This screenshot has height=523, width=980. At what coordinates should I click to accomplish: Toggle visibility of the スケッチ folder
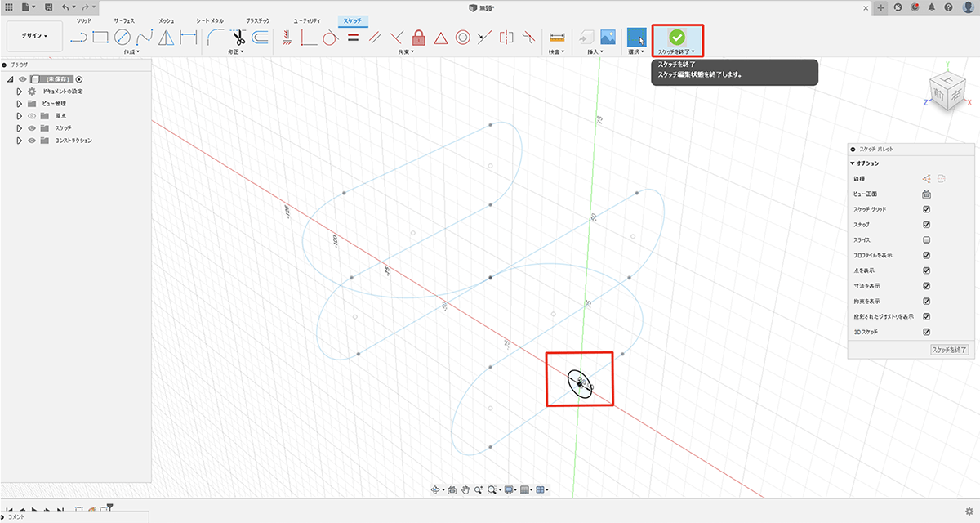(x=32, y=128)
